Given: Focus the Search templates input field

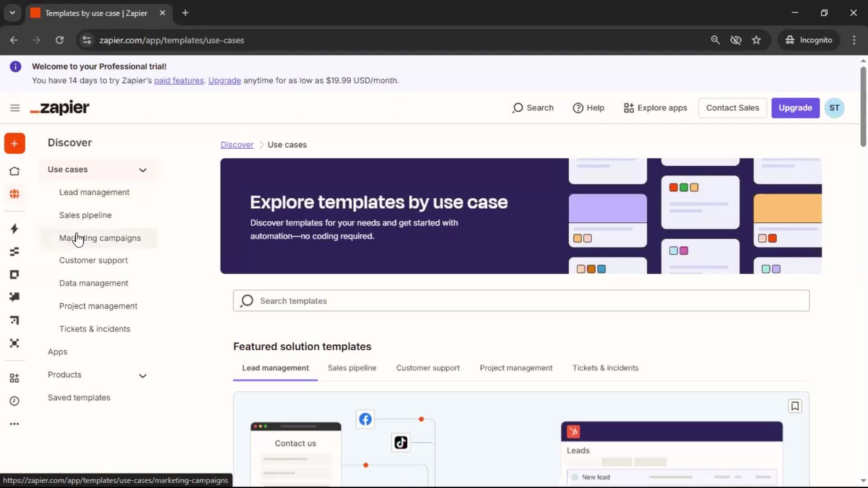Looking at the screenshot, I should (521, 301).
